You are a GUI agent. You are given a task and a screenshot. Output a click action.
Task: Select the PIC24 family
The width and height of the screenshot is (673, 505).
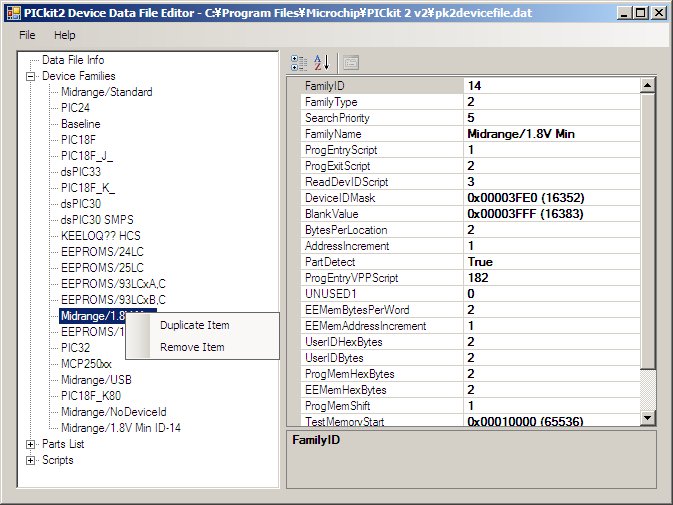[x=75, y=108]
